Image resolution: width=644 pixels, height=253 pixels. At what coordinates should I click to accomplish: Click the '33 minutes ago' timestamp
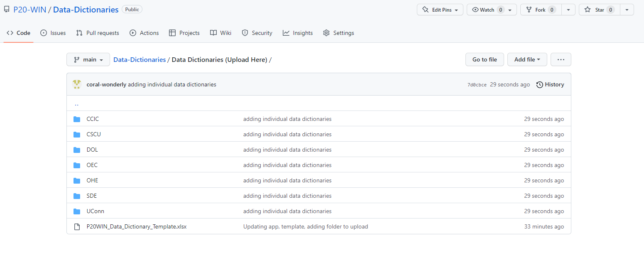click(x=544, y=226)
